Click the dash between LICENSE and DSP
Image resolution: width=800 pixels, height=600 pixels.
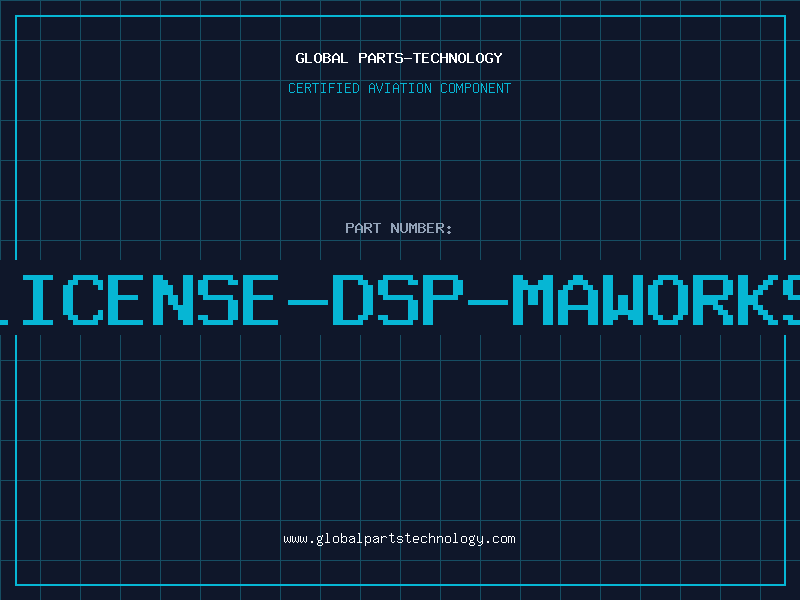tap(308, 302)
